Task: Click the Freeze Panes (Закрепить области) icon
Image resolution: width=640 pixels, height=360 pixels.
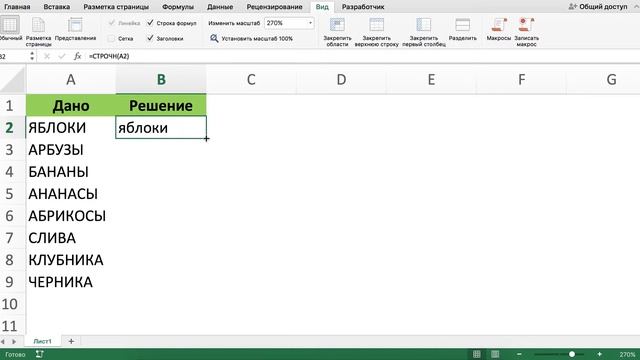Action: (337, 25)
